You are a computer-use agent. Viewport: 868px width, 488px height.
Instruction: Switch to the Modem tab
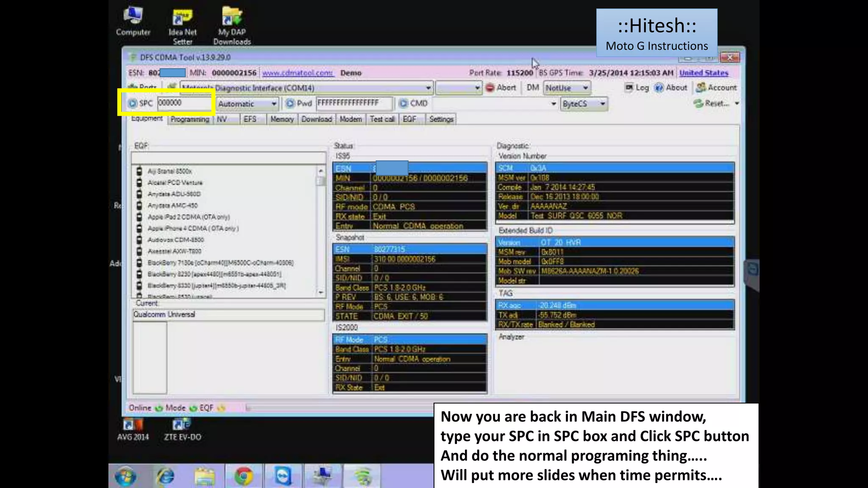click(x=351, y=119)
